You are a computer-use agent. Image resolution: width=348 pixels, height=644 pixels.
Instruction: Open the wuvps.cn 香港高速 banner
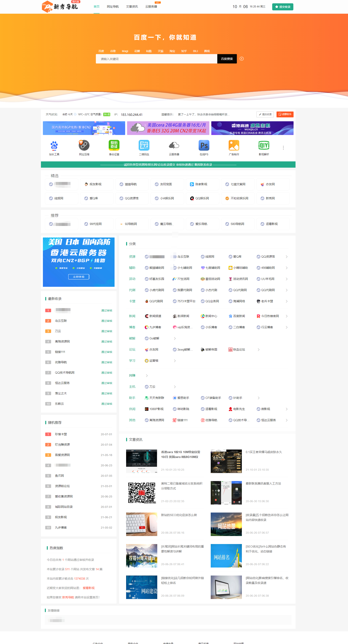click(252, 128)
